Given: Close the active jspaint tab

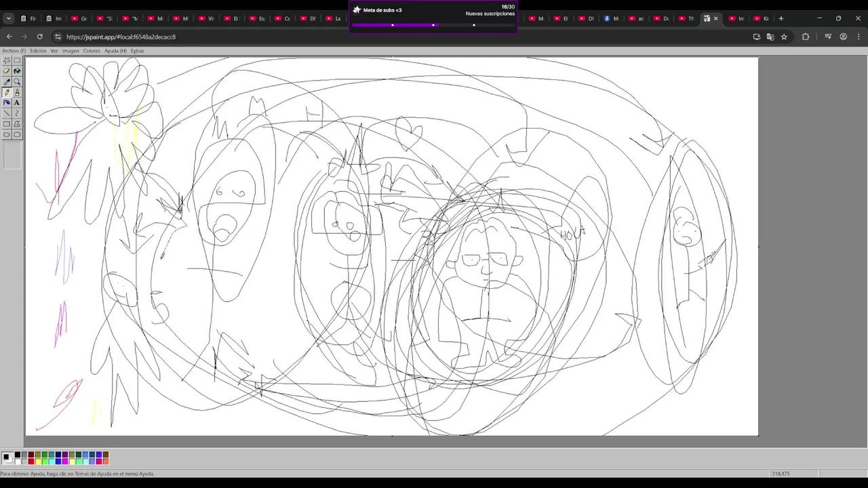Looking at the screenshot, I should 715,18.
